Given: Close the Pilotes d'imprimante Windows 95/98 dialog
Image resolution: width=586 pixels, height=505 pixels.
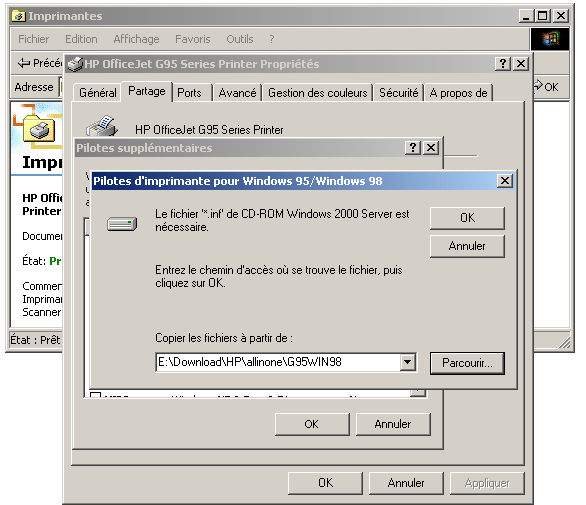Looking at the screenshot, I should coord(505,181).
